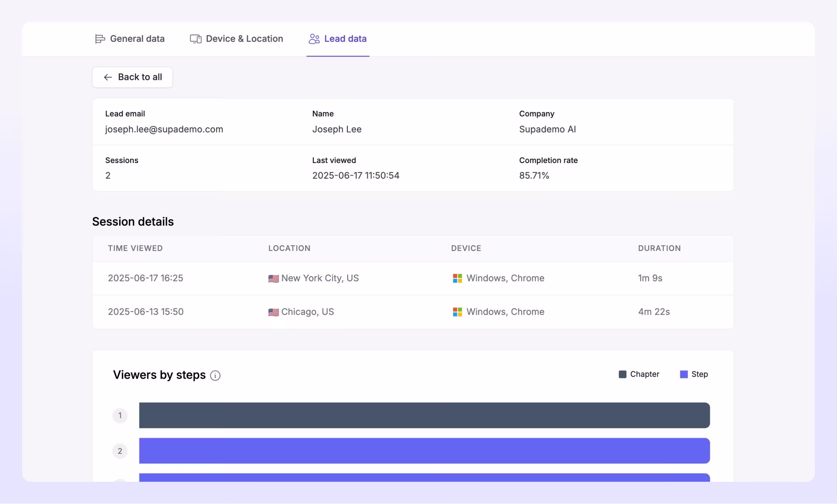837x504 pixels.
Task: Click the Windows logo in Chicago session row
Action: coord(457,312)
